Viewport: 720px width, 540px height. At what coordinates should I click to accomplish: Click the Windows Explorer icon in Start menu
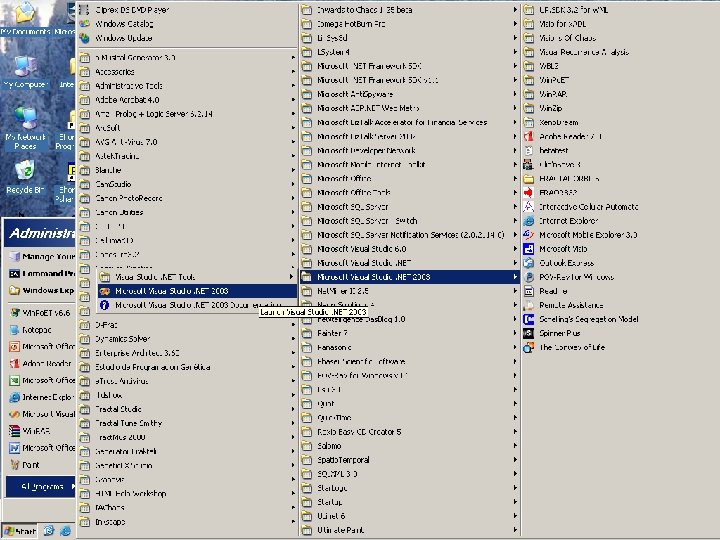15,291
